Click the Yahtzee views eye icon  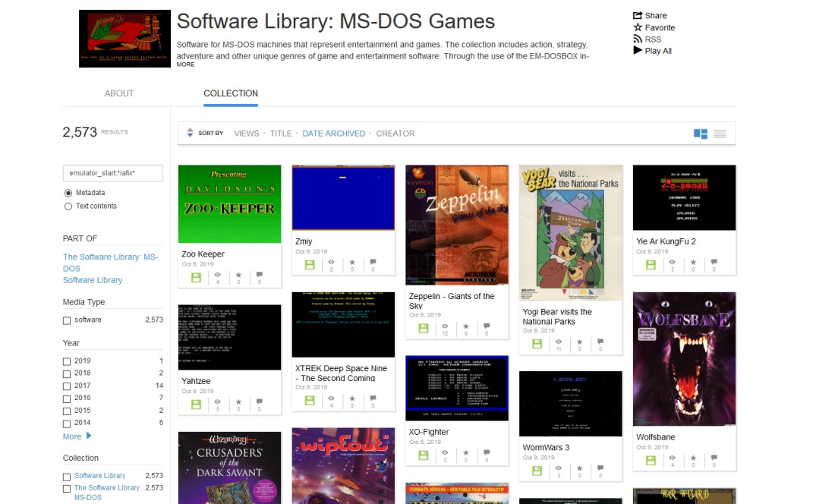point(217,402)
